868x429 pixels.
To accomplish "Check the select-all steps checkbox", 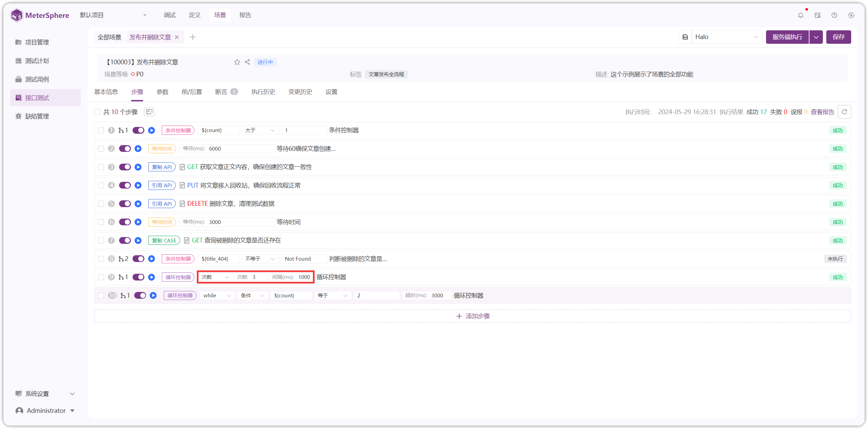I will 97,112.
